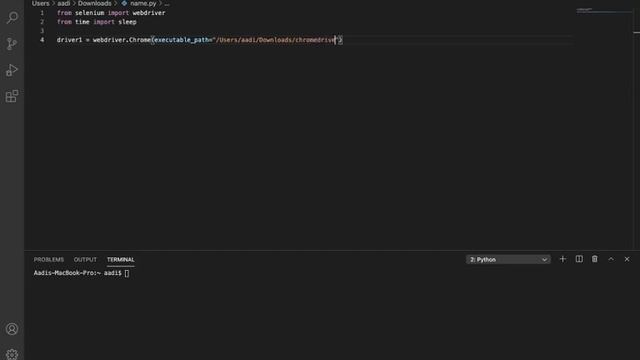Click the terminal prompt 'Aadis-MacBook-Pro:~ aadi$'
The width and height of the screenshot is (640, 360).
[78, 273]
